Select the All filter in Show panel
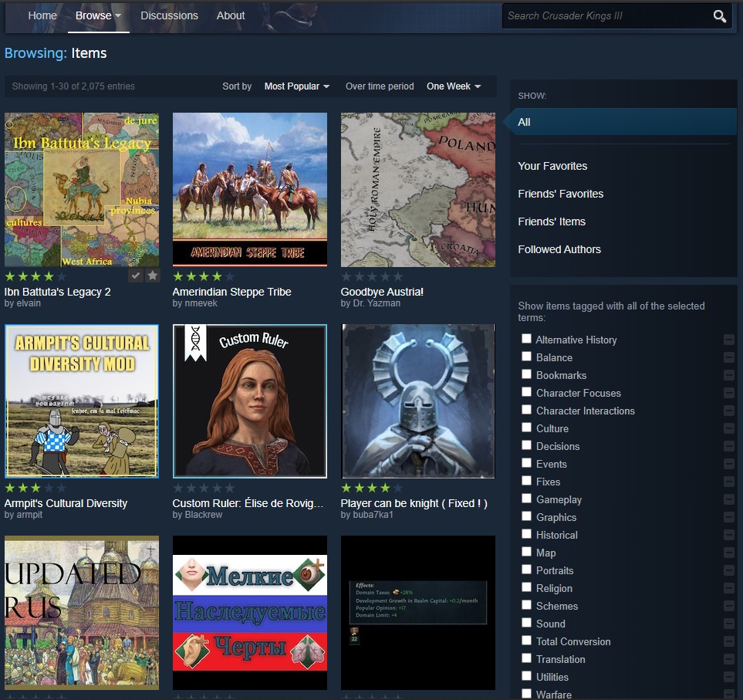The height and width of the screenshot is (700, 743). click(621, 122)
